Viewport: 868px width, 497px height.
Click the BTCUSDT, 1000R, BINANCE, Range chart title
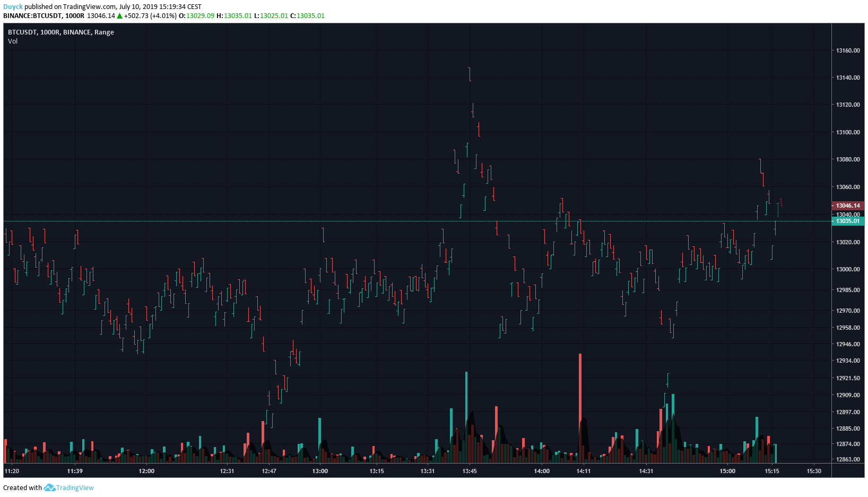tap(61, 32)
